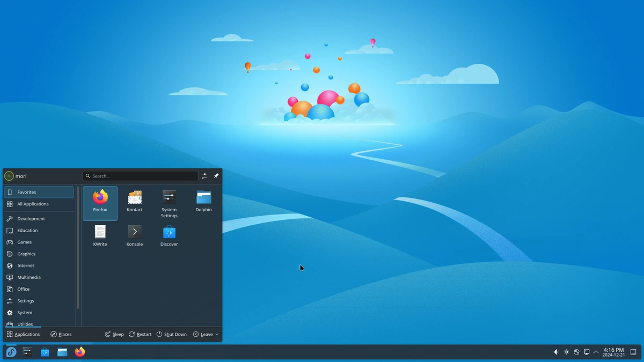The height and width of the screenshot is (362, 644).
Task: Toggle the application launcher from the taskbar
Action: click(11, 352)
